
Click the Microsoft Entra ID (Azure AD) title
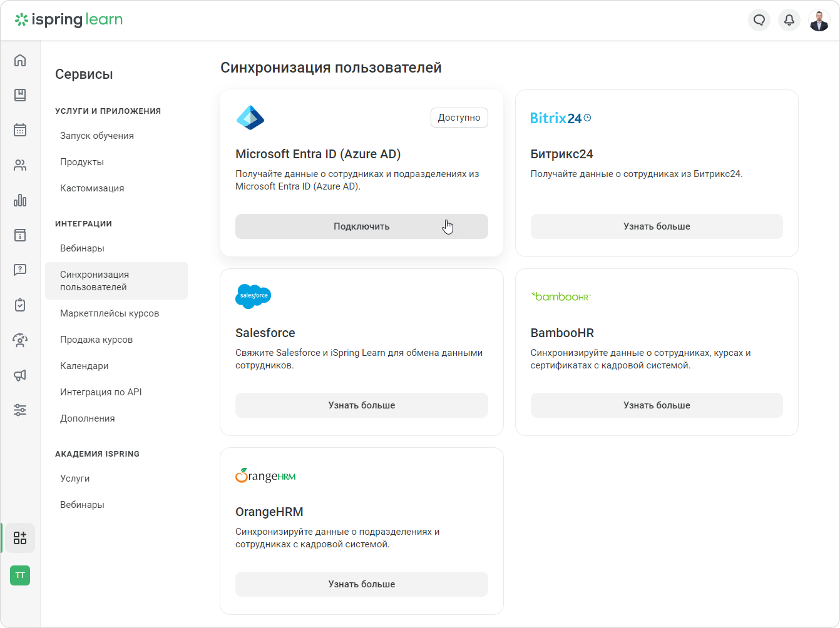(x=318, y=154)
